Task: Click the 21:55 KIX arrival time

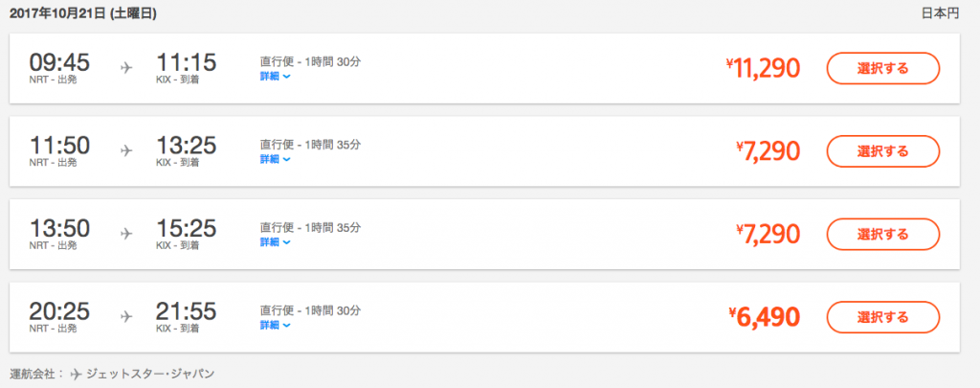Action: coord(186,311)
